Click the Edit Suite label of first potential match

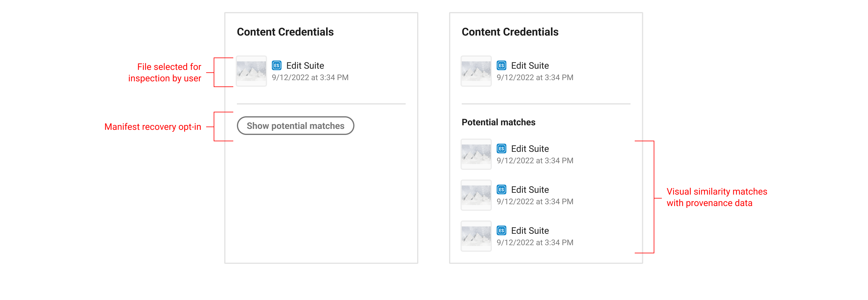coord(530,149)
